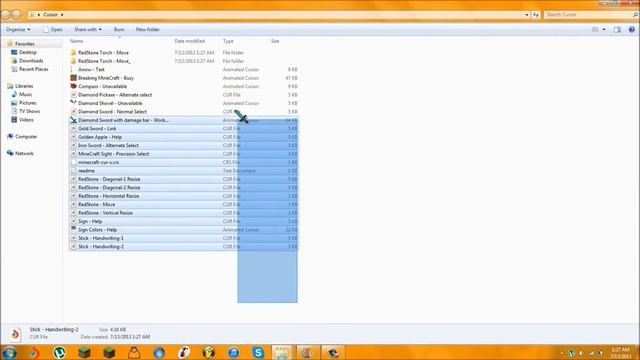Image resolution: width=640 pixels, height=360 pixels.
Task: Go forward with the Forward arrow button
Action: point(16,15)
